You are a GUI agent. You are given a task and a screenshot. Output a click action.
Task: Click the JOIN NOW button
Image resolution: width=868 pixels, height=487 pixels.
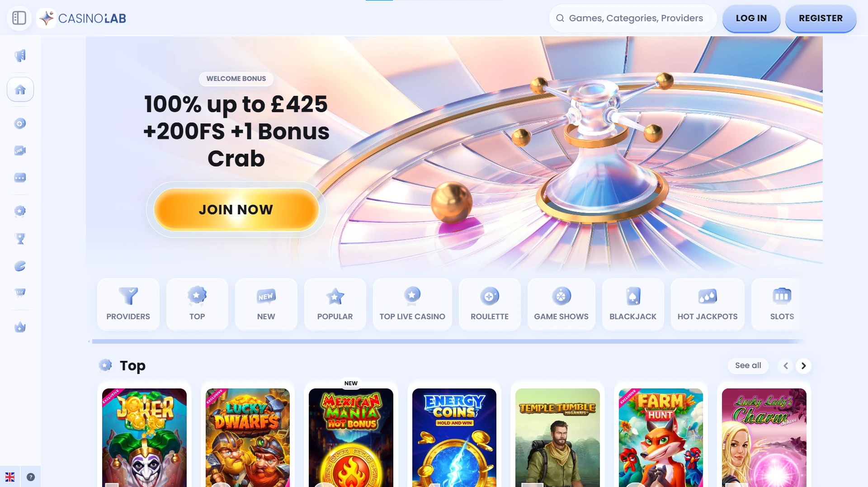236,210
